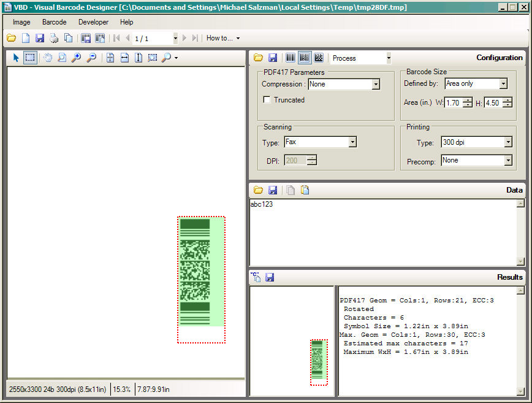Go to previous page
Viewport: 532px width, 403px height.
point(127,38)
